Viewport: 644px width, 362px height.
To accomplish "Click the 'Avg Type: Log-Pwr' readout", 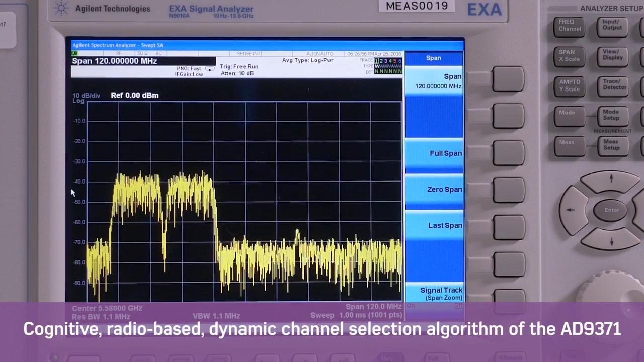I will (x=307, y=60).
